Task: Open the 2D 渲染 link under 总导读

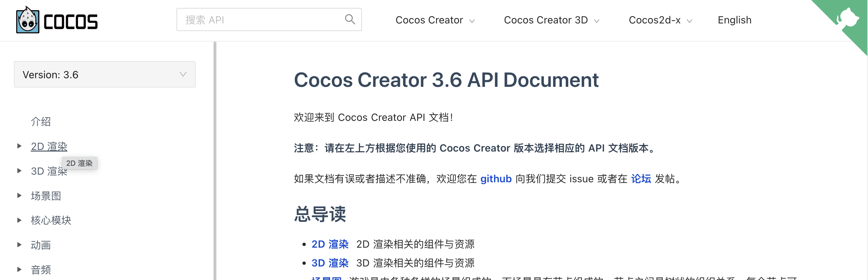Action: 330,244
